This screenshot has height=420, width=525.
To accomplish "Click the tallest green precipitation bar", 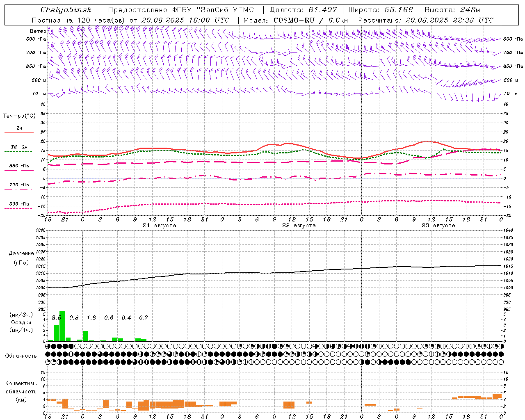I will (62, 326).
